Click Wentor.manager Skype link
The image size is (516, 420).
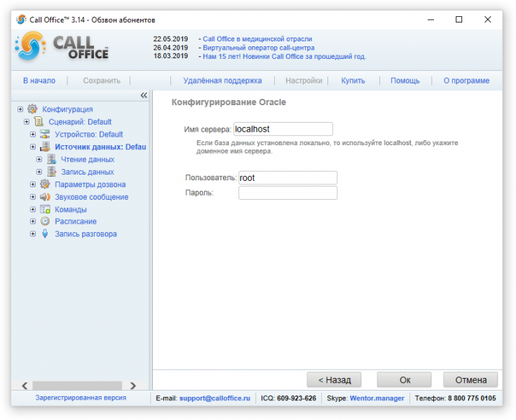[376, 398]
